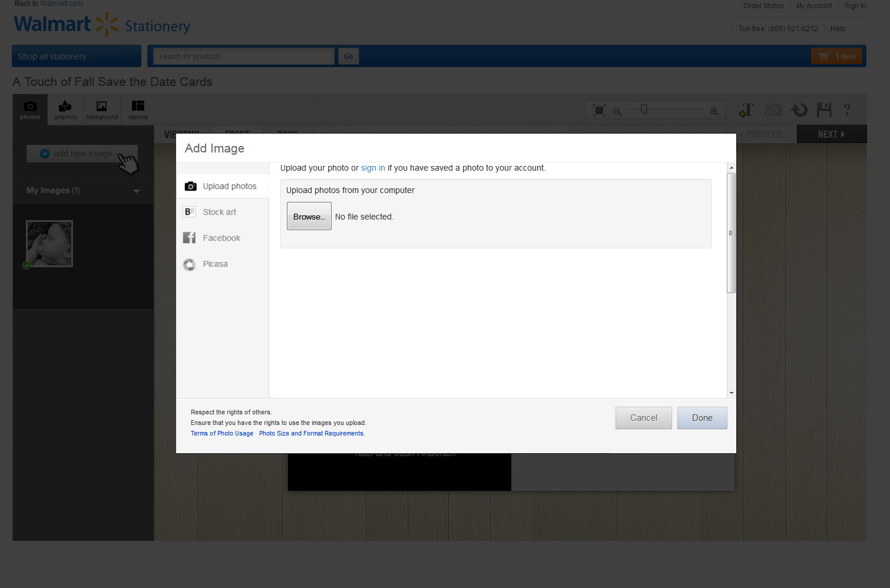Save project with floppy disk icon

pos(824,110)
